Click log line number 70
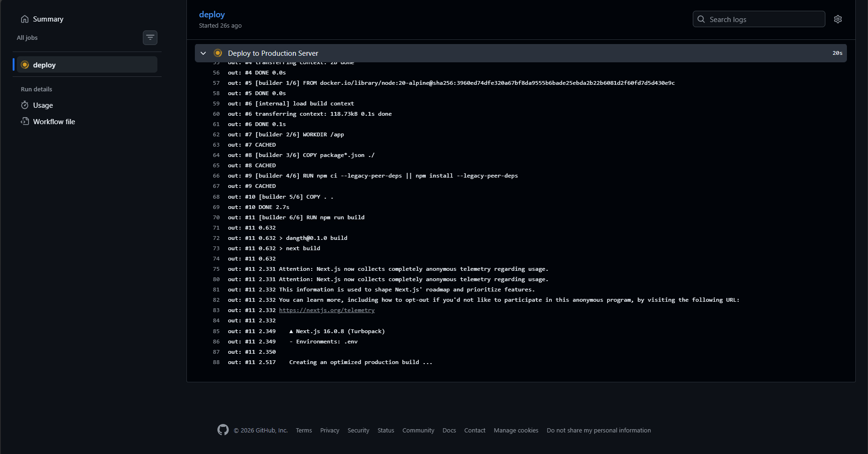This screenshot has height=454, width=868. 216,217
